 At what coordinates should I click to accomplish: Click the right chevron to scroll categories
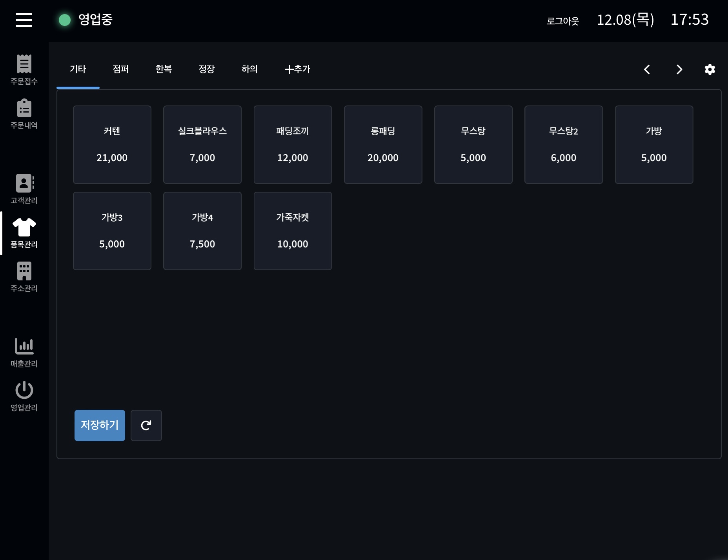679,69
